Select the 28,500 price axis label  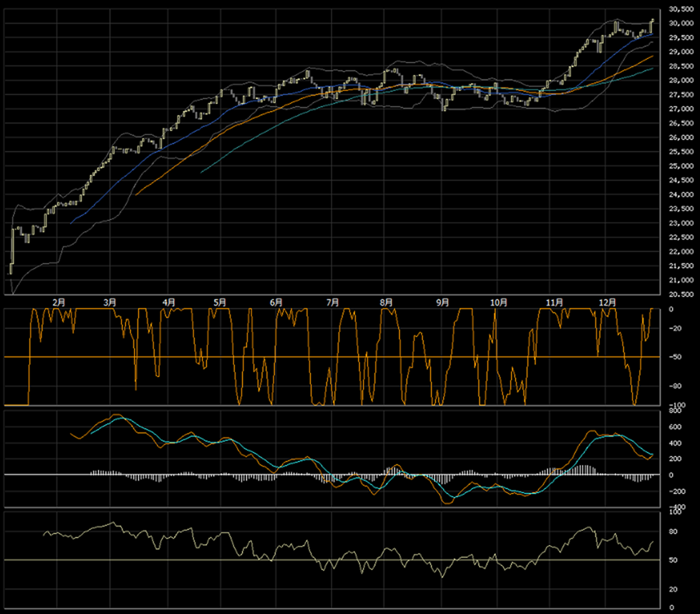pyautogui.click(x=681, y=66)
